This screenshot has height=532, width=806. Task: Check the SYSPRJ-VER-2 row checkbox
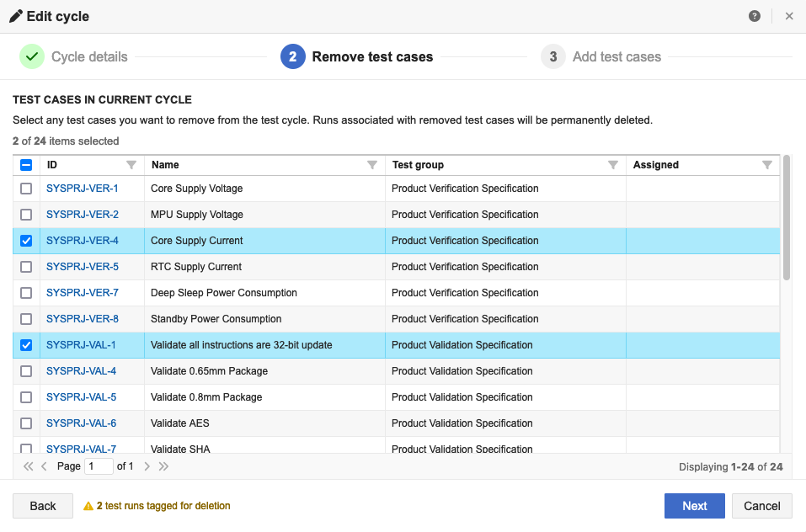click(26, 215)
